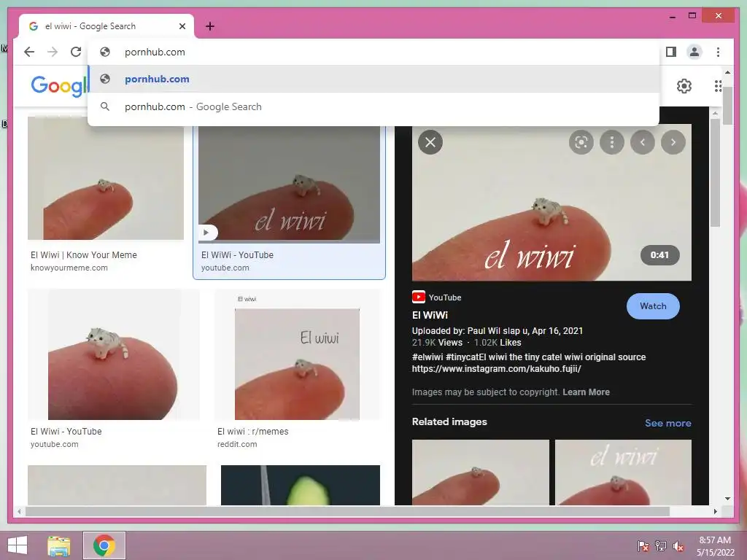The height and width of the screenshot is (560, 747).
Task: Click the address bar text pornhub.com
Action: pos(155,52)
